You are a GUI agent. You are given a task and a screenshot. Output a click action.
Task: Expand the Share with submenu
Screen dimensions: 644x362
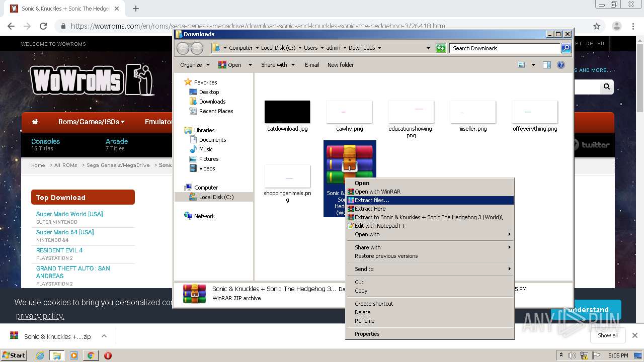click(430, 247)
